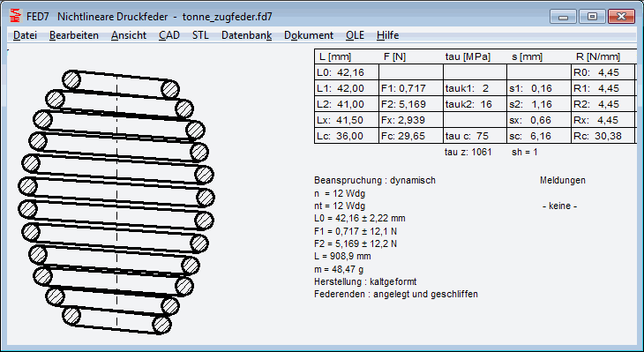The image size is (644, 352).
Task: Select the L0: 42,16 table cell
Action: (347, 72)
